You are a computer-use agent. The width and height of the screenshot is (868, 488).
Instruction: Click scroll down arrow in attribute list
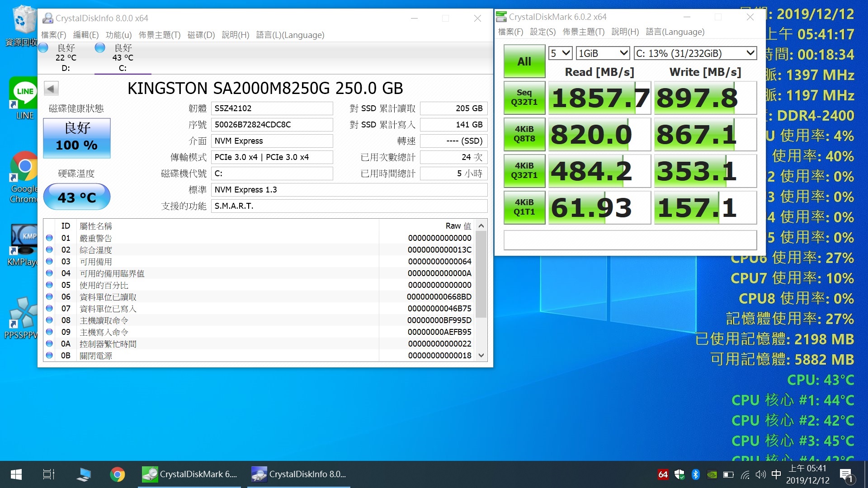click(481, 356)
